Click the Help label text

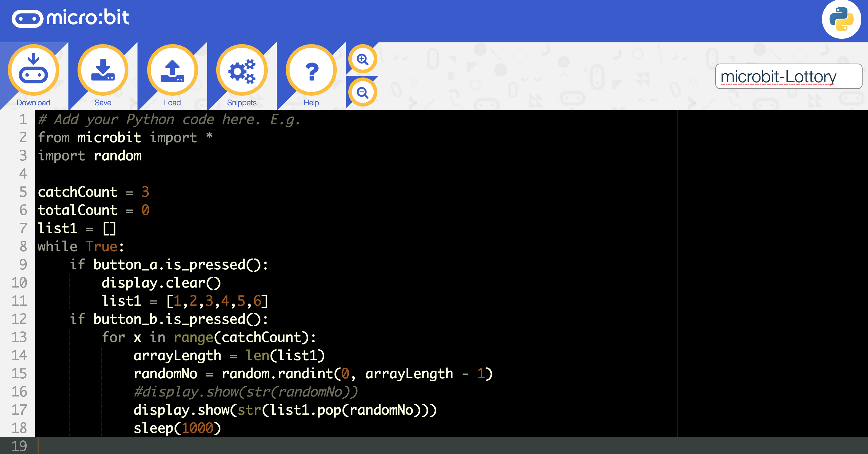tap(311, 102)
